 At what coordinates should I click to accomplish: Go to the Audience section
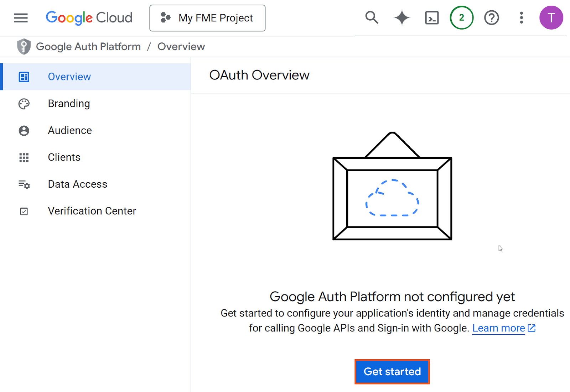(x=95, y=131)
